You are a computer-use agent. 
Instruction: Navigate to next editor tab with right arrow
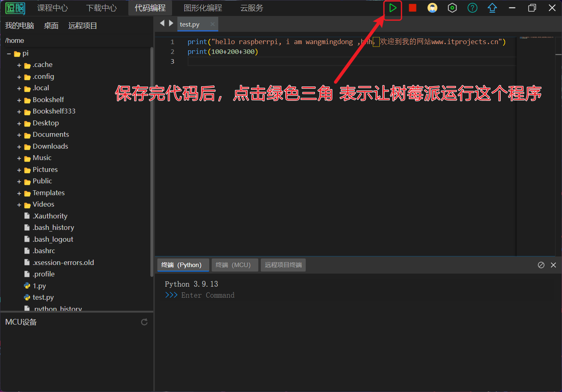(x=171, y=23)
